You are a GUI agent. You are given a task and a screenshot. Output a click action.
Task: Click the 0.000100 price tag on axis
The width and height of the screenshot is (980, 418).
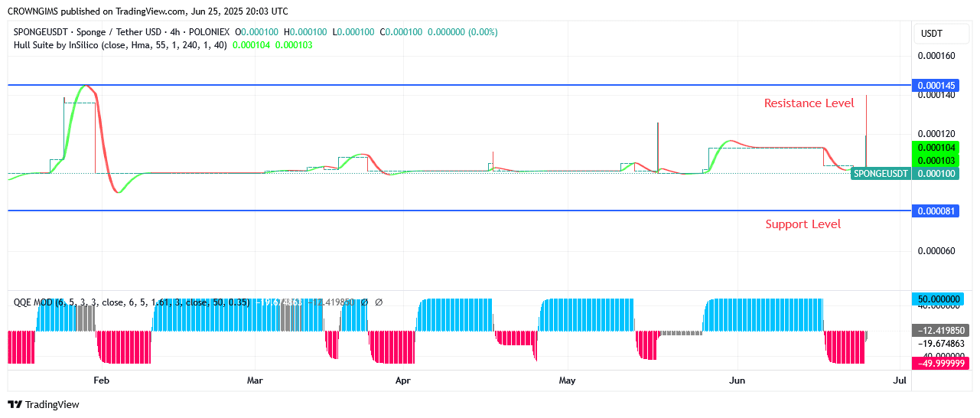click(x=934, y=174)
